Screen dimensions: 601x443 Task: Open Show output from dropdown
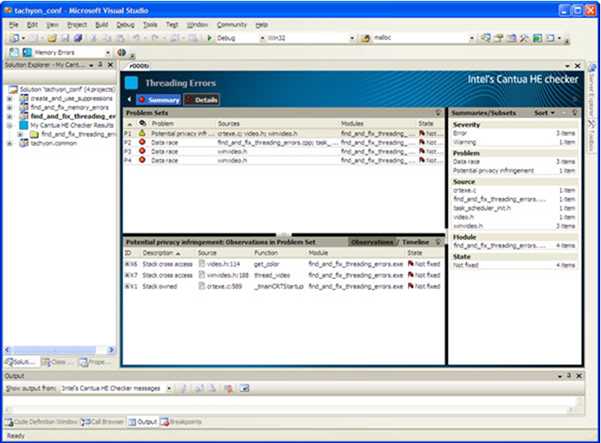tap(169, 388)
